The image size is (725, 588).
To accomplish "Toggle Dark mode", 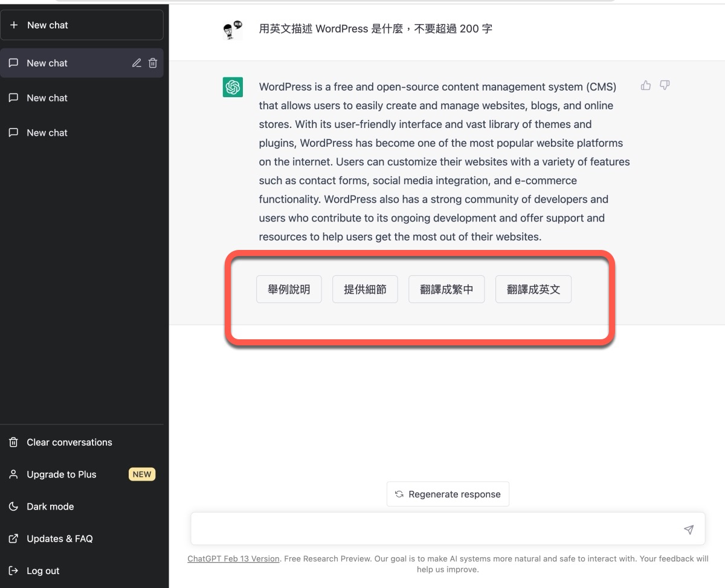I will click(82, 507).
